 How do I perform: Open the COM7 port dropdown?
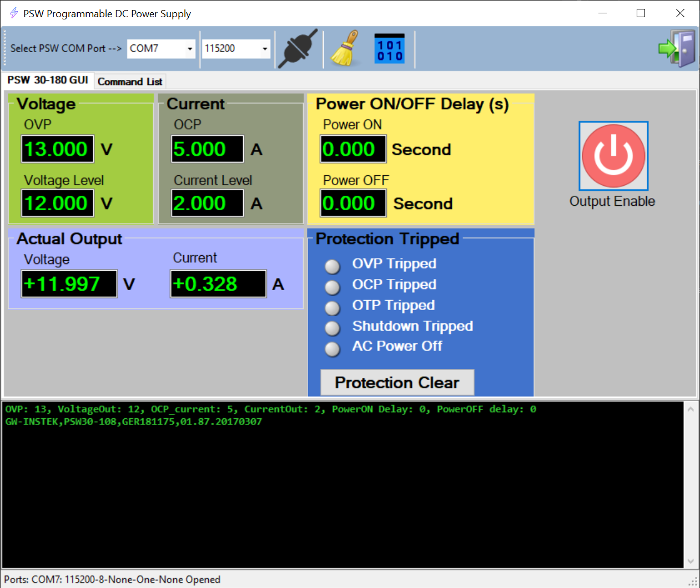(189, 49)
